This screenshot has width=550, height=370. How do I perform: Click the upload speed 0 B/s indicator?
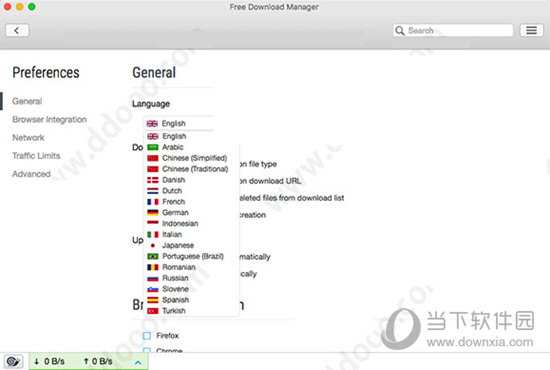pos(98,361)
